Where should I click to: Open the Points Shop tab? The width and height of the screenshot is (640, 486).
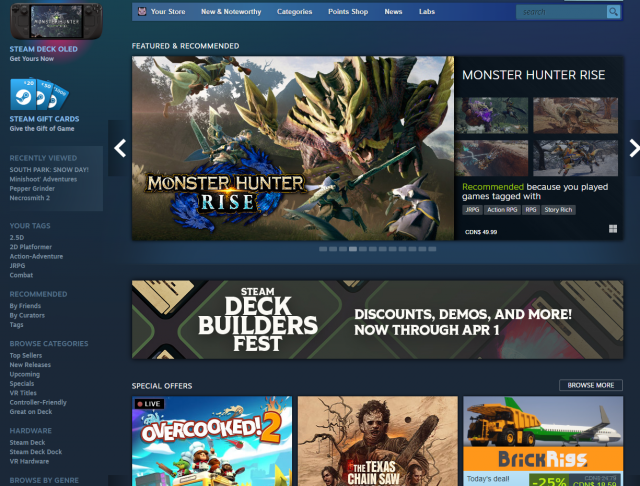click(x=350, y=12)
